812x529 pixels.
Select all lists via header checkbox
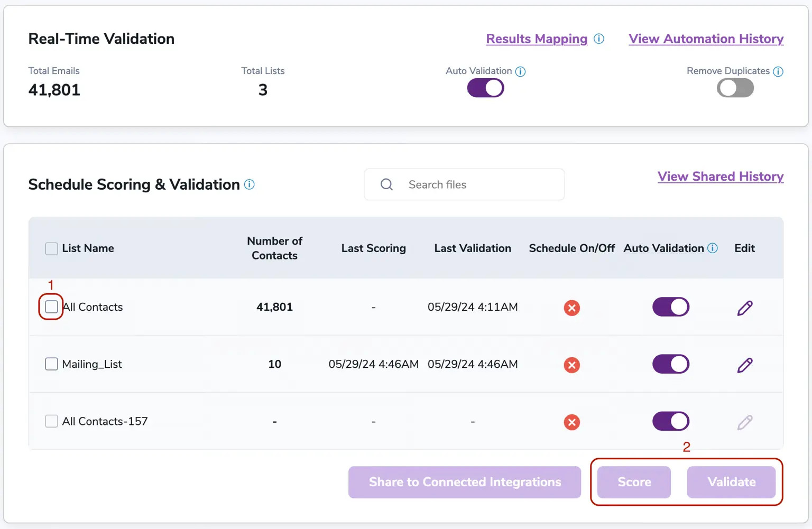click(51, 248)
